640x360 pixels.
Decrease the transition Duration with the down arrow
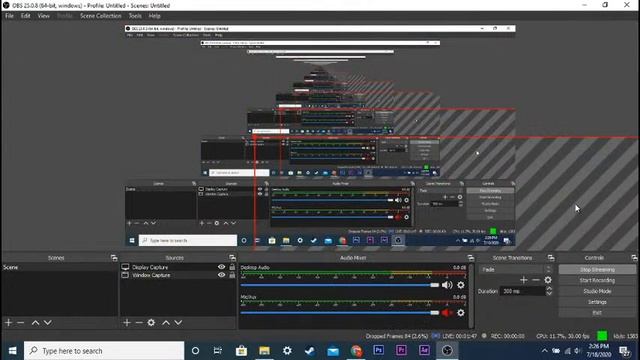[549, 293]
